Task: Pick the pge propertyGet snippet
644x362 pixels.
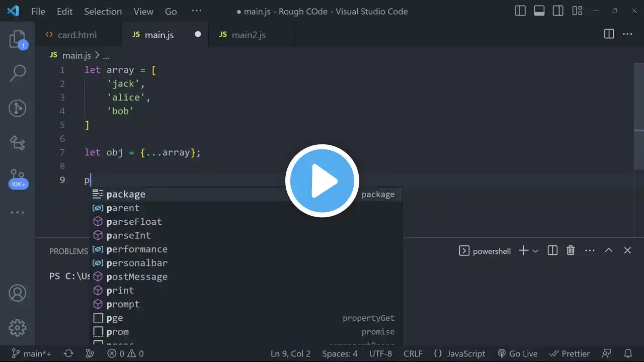Action: [246, 318]
